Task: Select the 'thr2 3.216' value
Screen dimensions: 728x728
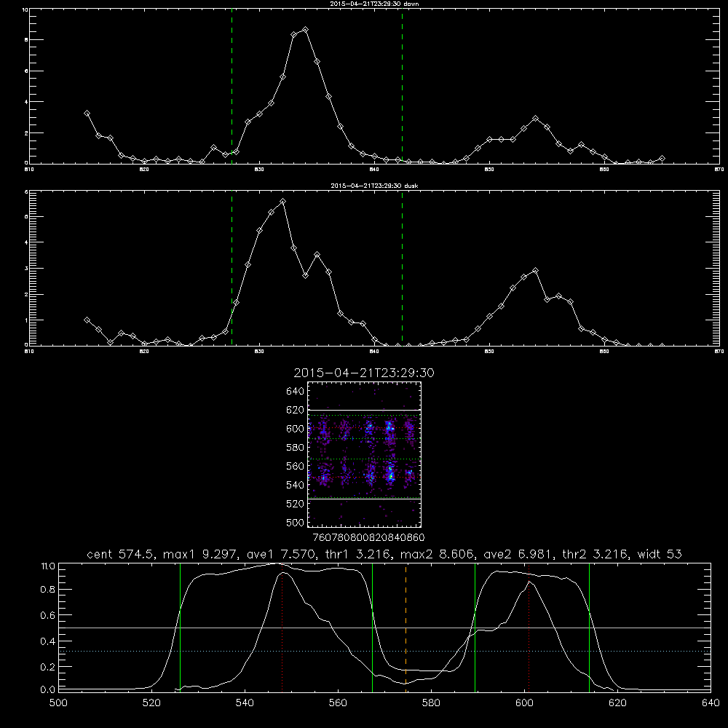Action: (596, 554)
